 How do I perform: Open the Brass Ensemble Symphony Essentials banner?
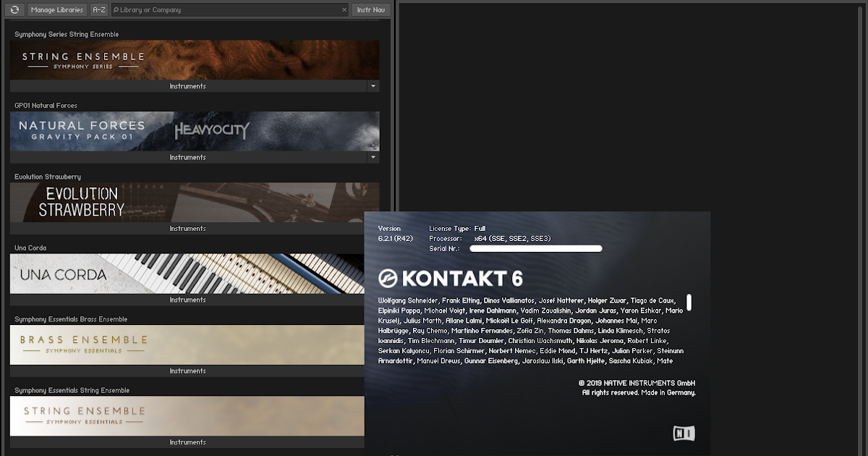(194, 345)
